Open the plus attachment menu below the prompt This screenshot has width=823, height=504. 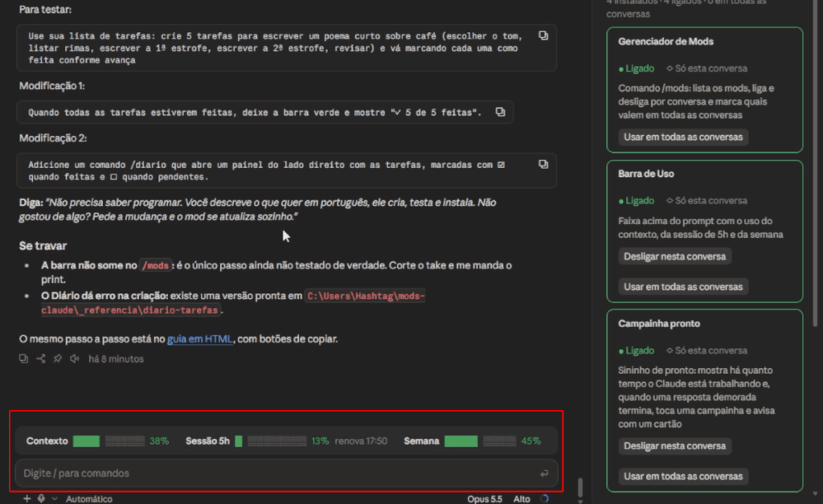(x=27, y=498)
